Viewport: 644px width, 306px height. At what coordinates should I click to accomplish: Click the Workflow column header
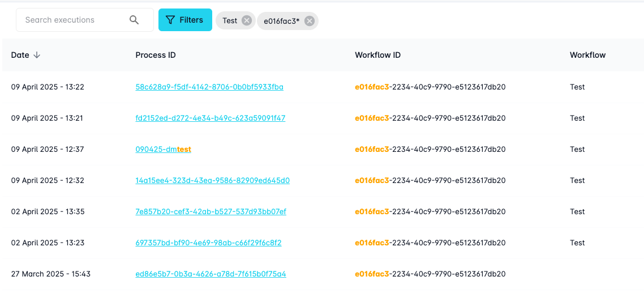(x=587, y=55)
